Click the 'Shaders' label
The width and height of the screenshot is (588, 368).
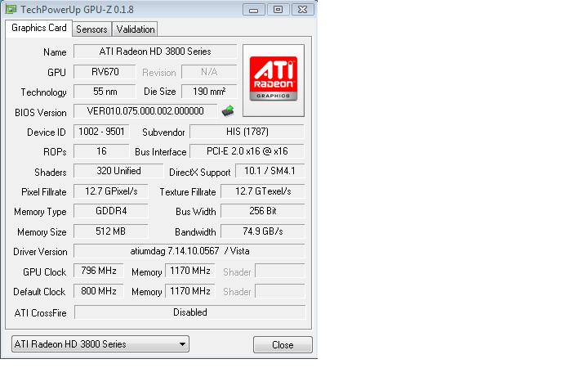[x=51, y=173]
